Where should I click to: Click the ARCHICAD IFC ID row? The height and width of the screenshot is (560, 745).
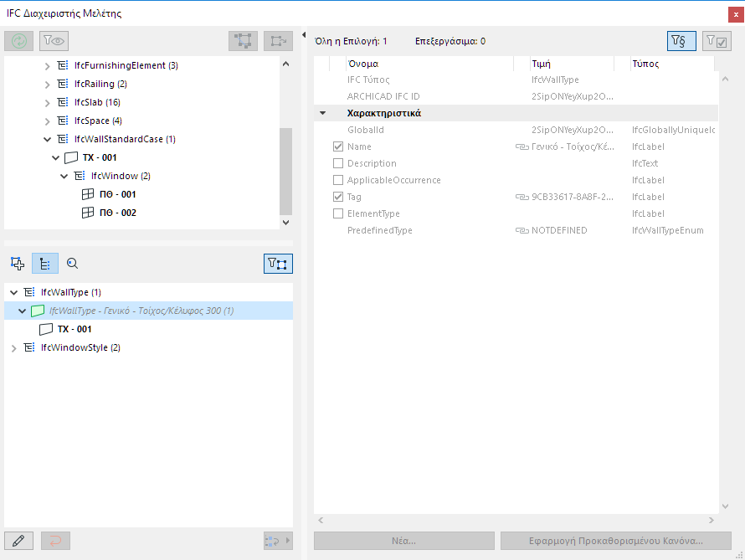pyautogui.click(x=516, y=96)
